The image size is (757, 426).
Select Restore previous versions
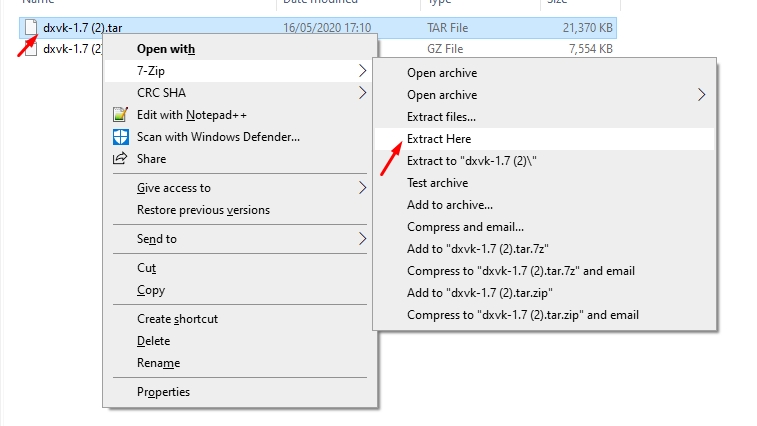203,210
